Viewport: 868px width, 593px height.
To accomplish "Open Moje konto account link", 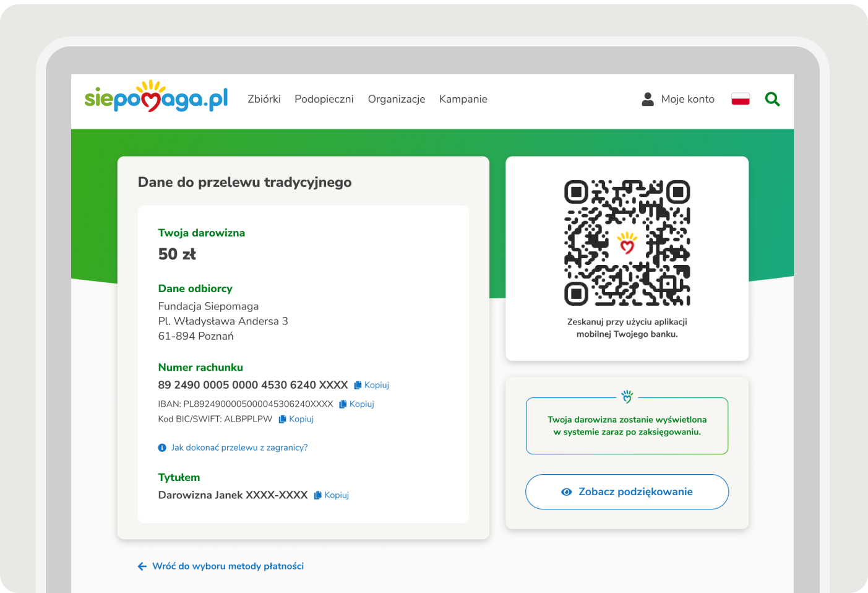I will tap(687, 99).
